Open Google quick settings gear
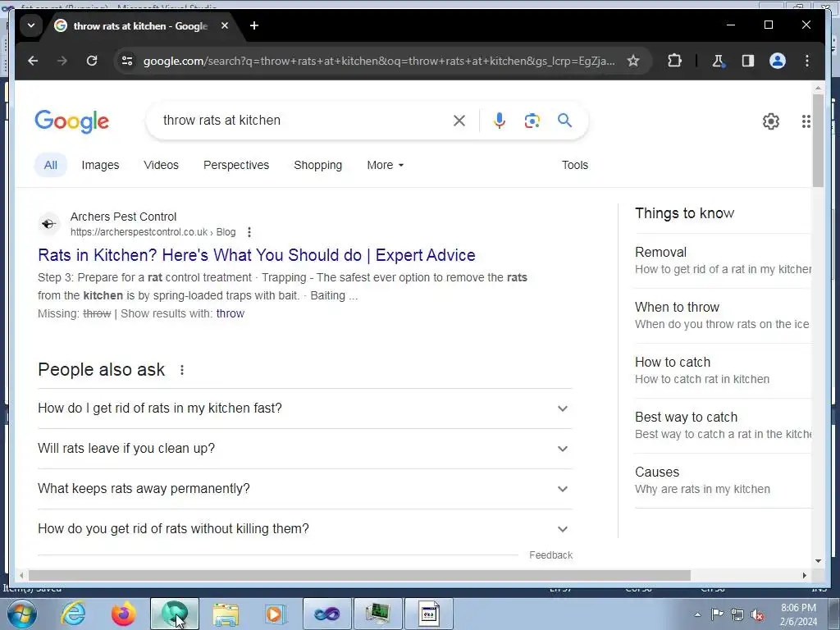The height and width of the screenshot is (630, 840). coord(771,121)
